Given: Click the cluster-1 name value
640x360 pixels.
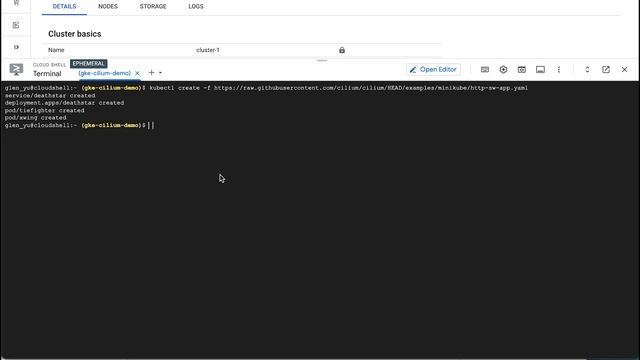Looking at the screenshot, I should (x=208, y=50).
